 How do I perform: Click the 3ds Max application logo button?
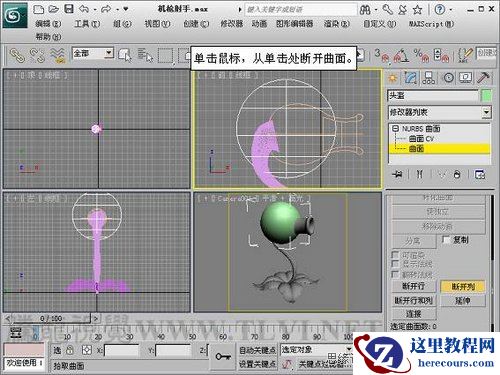(15, 15)
